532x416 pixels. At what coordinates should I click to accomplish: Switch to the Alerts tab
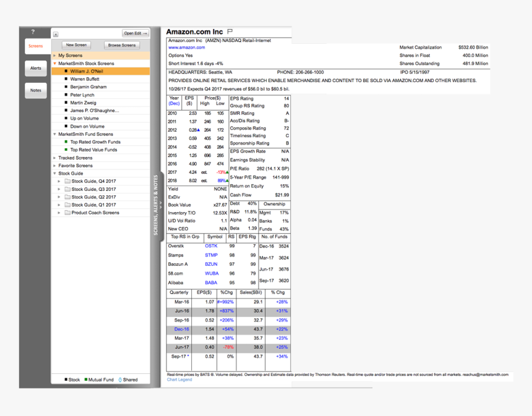pos(35,68)
